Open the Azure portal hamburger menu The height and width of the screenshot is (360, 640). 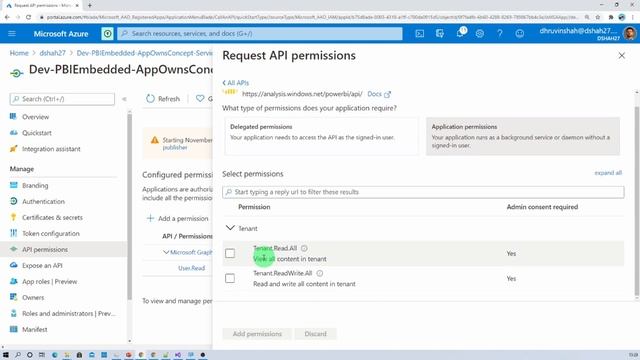coord(12,33)
